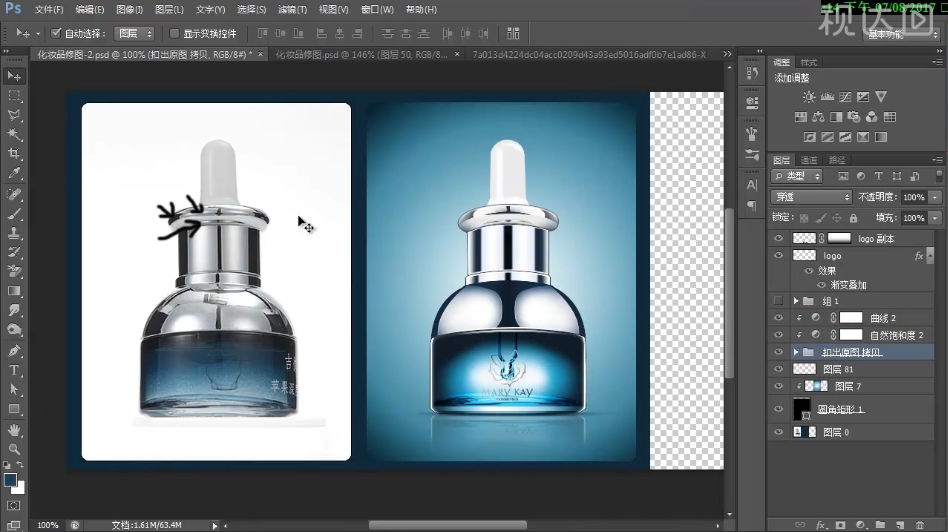The image size is (948, 532).
Task: Hide the 图层 0 layer
Action: pos(778,432)
